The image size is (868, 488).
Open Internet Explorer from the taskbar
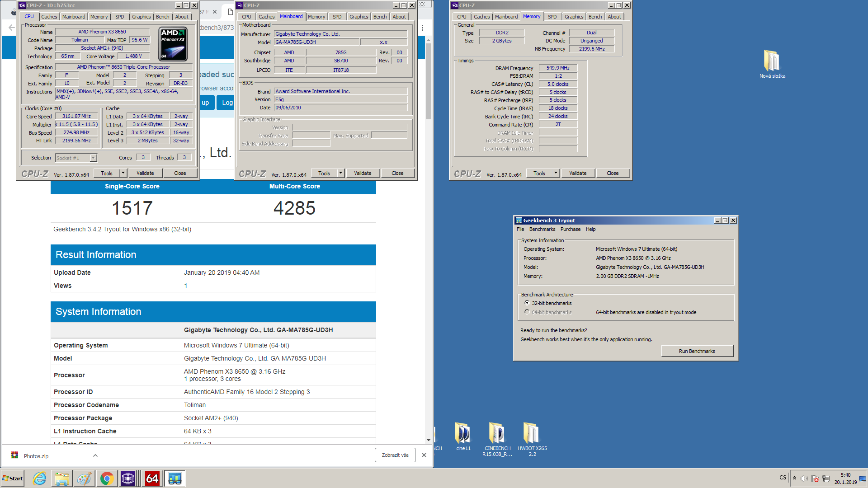pyautogui.click(x=40, y=479)
